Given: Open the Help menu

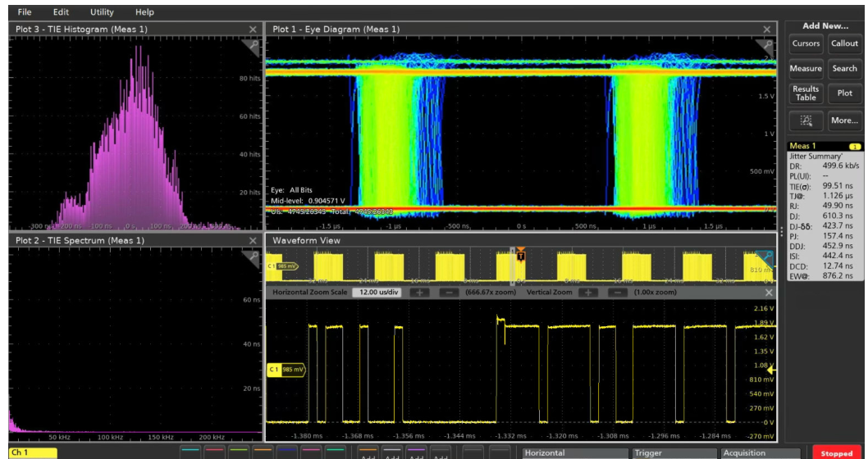Looking at the screenshot, I should pos(144,11).
